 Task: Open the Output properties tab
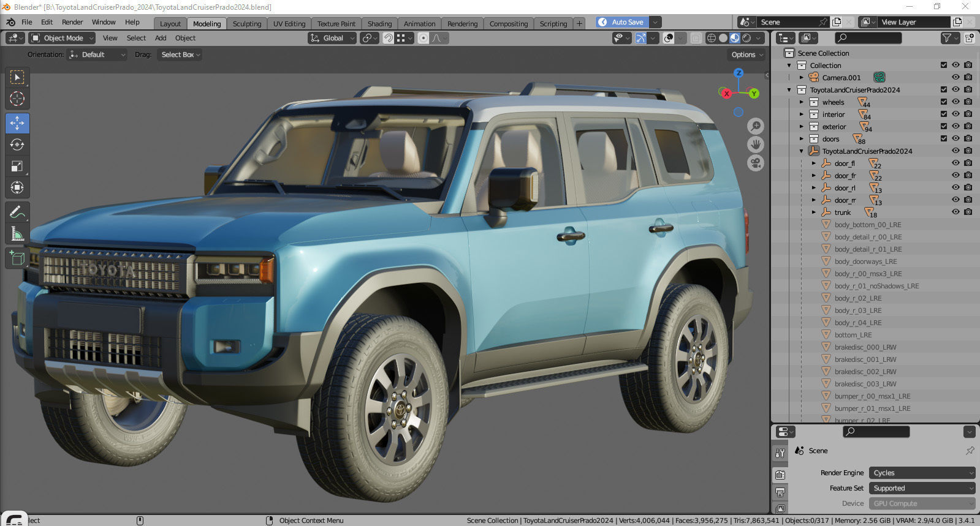(x=780, y=492)
